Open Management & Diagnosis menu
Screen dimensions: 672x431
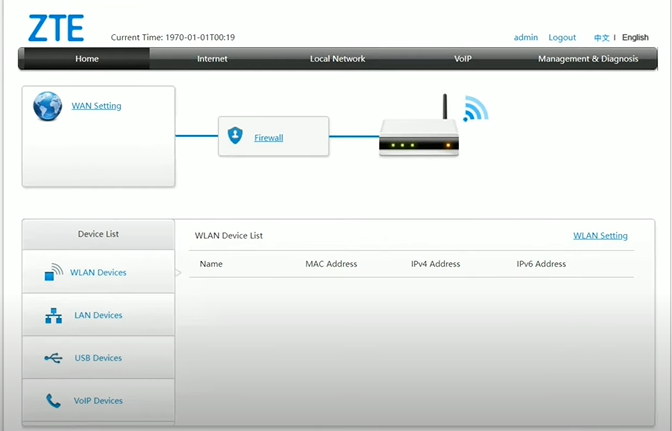(588, 59)
